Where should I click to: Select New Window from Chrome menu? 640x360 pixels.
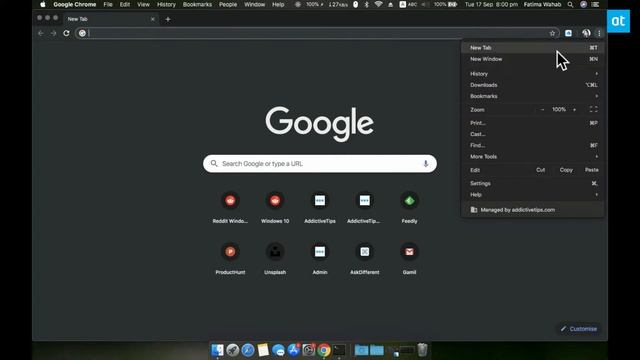click(533, 59)
